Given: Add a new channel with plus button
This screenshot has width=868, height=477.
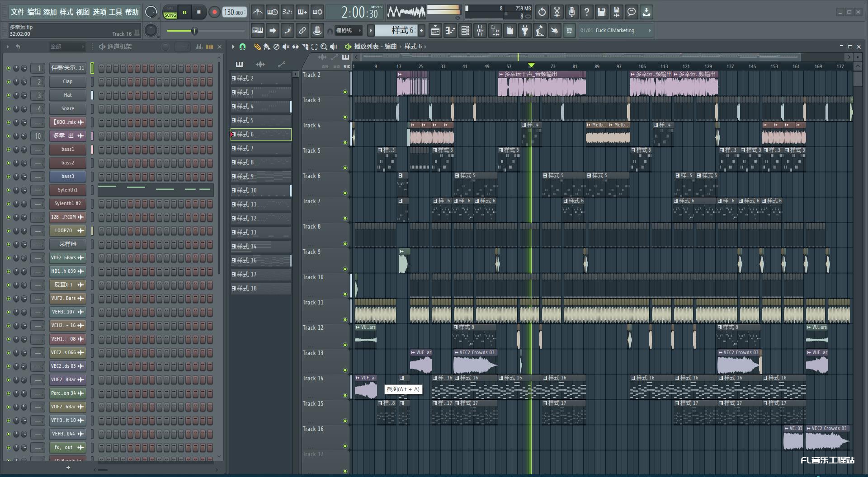Looking at the screenshot, I should pos(68,468).
